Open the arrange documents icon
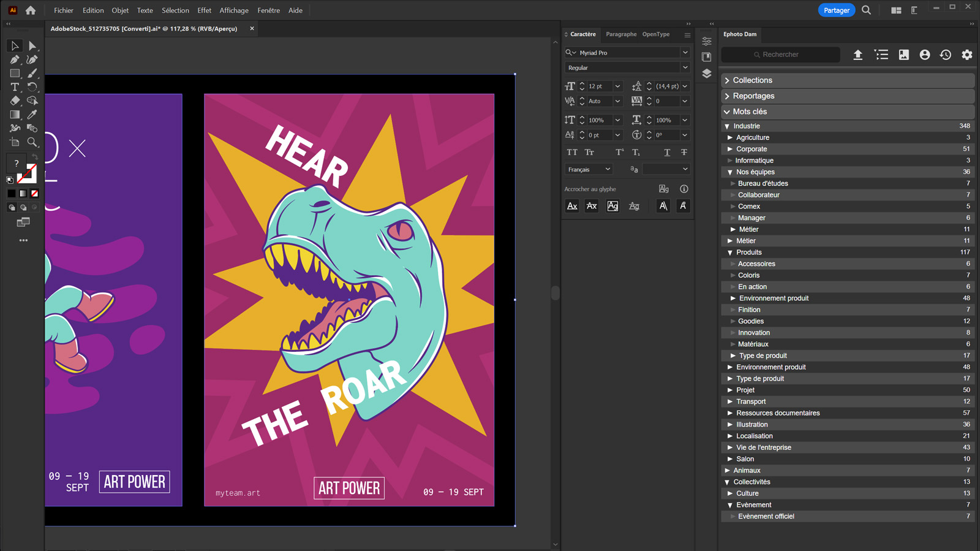 [x=896, y=10]
